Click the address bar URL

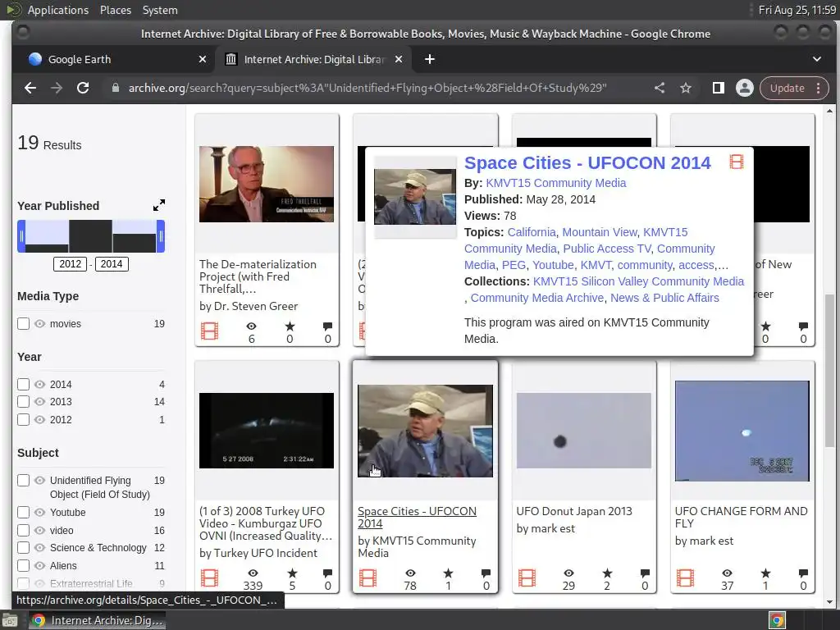(367, 88)
